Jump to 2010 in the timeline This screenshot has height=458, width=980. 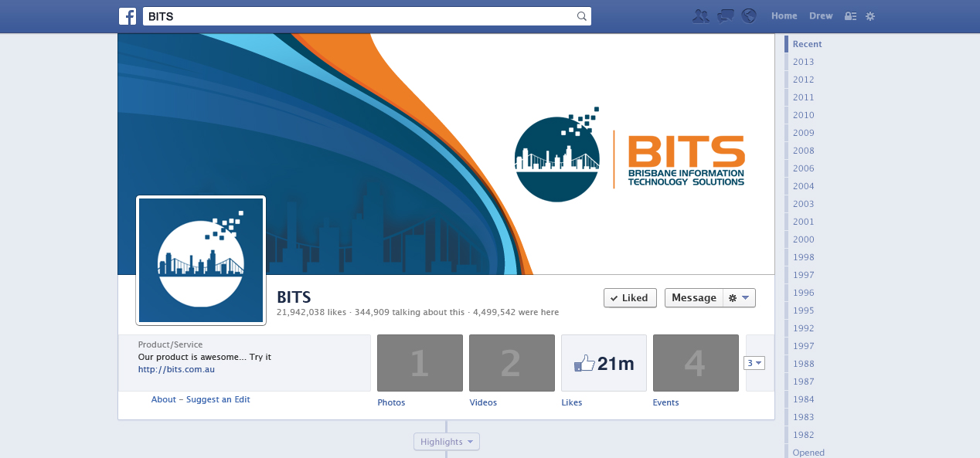803,115
